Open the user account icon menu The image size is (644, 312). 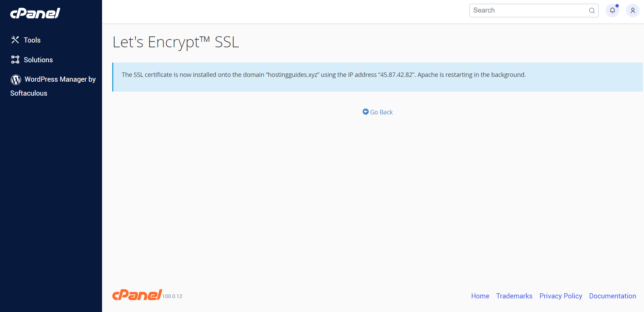point(633,11)
